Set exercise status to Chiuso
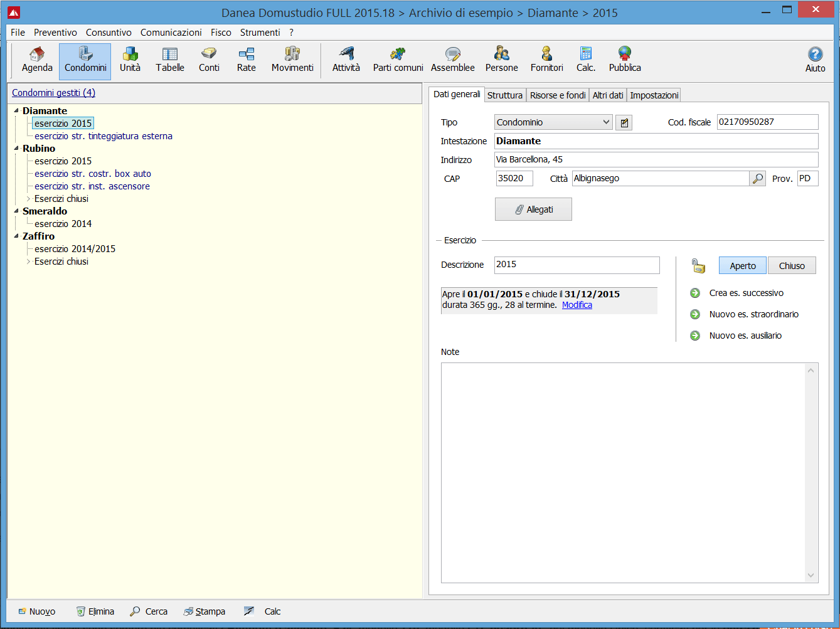This screenshot has width=840, height=629. click(792, 266)
